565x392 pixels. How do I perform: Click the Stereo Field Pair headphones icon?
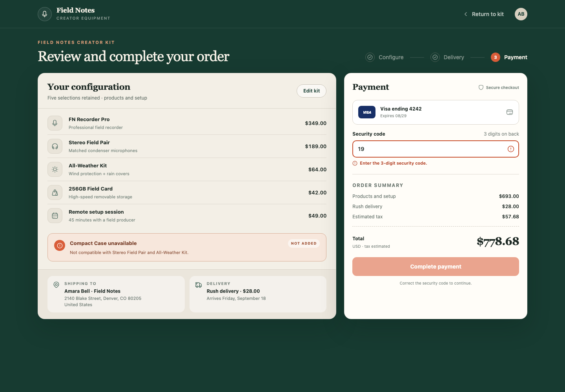[x=55, y=146]
